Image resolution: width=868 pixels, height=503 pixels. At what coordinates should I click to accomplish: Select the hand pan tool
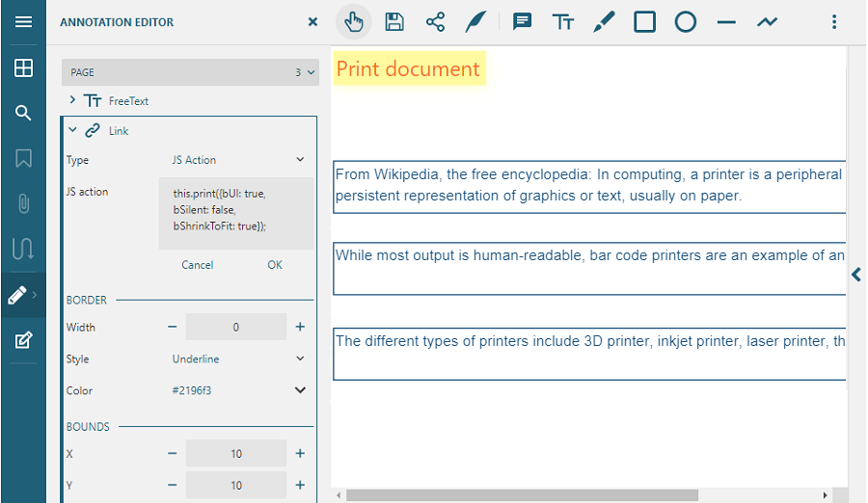click(354, 22)
